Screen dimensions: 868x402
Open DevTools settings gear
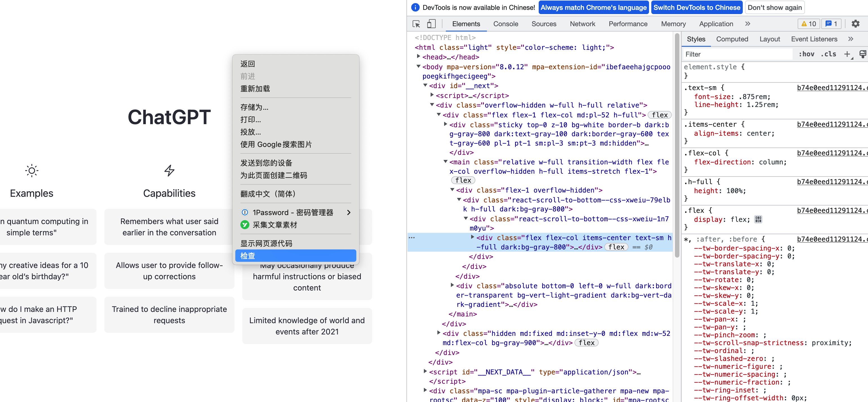coord(855,24)
